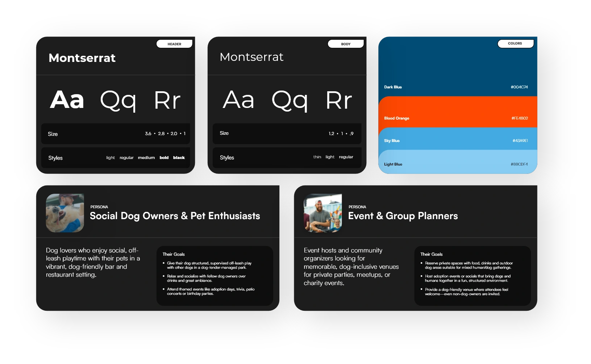This screenshot has width=591, height=364.
Task: Select the Blood Orange color band
Action: [x=457, y=112]
